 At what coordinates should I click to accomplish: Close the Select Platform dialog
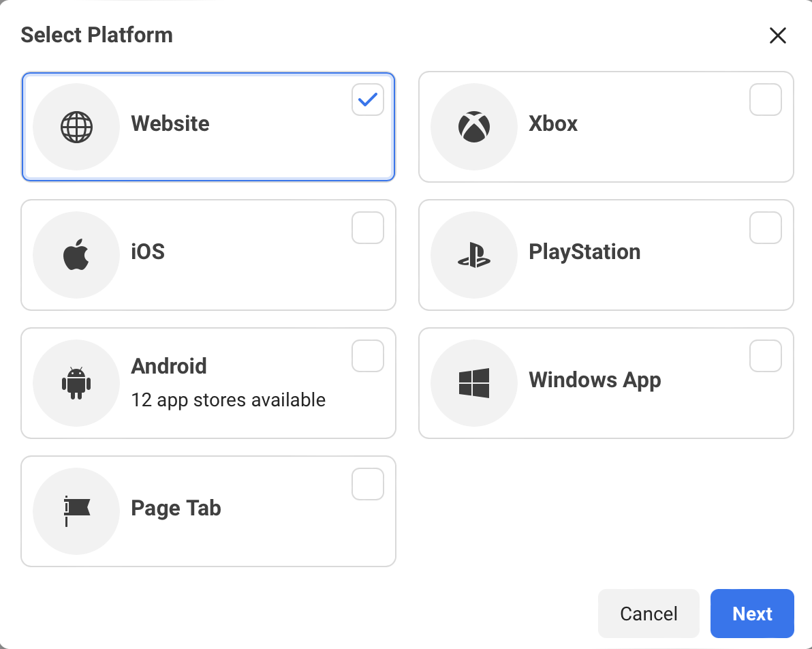click(778, 35)
